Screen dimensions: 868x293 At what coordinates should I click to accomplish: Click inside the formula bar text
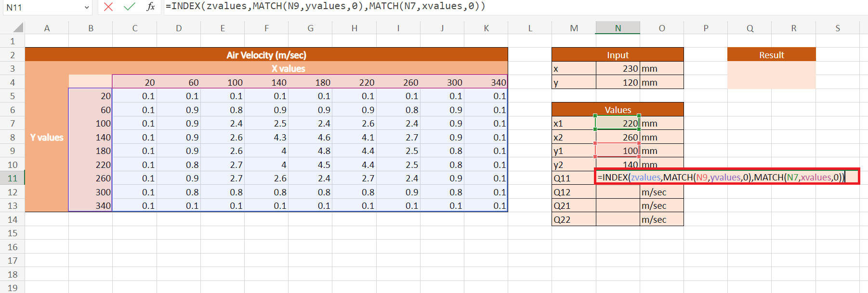tap(434, 7)
